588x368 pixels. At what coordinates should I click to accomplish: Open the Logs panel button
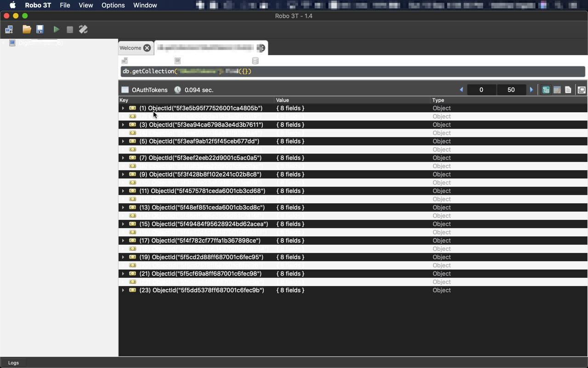[x=13, y=362]
